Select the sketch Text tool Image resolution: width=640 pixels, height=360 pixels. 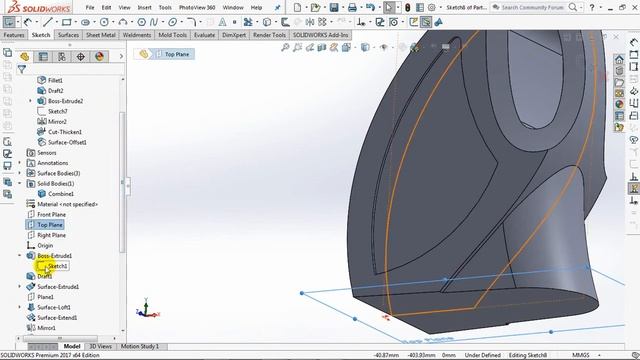222,22
